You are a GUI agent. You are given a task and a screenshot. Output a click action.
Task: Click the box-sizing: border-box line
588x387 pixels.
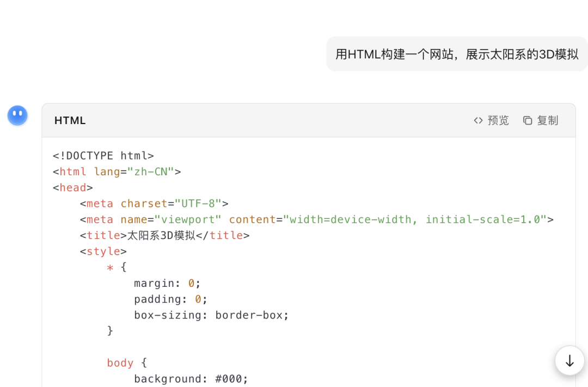pos(211,315)
